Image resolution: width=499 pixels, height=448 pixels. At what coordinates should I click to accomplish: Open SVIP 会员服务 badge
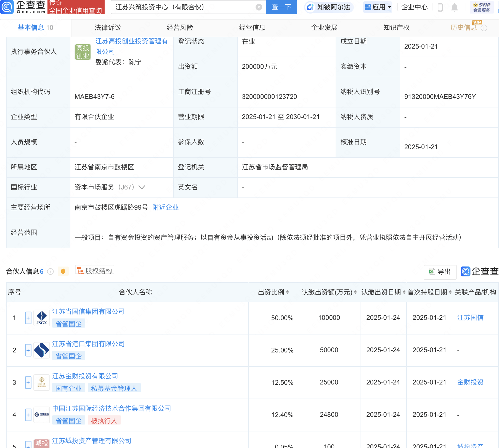click(x=482, y=7)
